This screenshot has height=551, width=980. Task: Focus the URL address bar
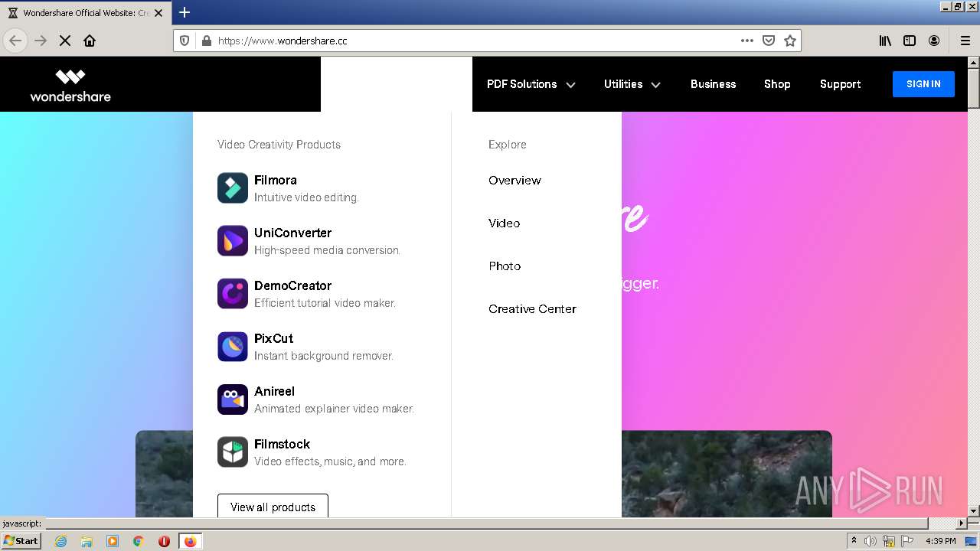pyautogui.click(x=475, y=41)
